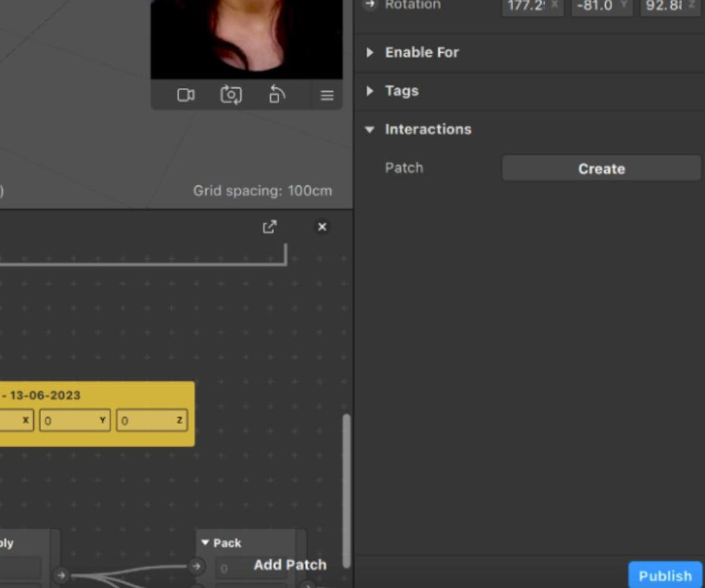Click the input port of the Pack patch
Screen dimensions: 705x588
coord(196,566)
